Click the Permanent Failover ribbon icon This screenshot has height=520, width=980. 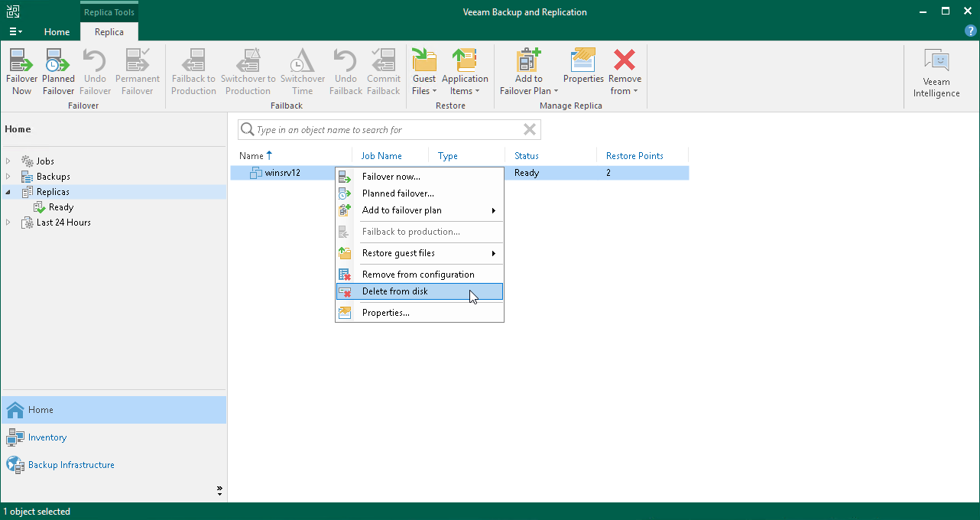[x=138, y=72]
